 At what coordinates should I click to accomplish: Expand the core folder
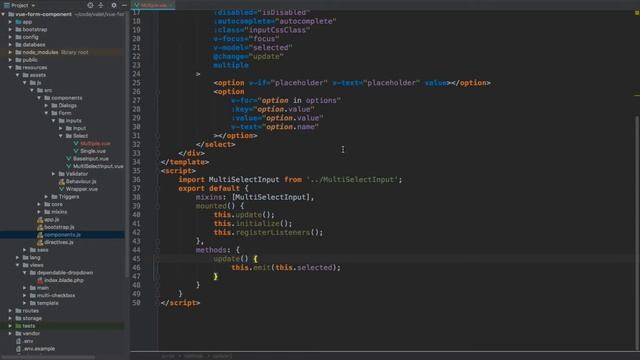click(x=40, y=204)
